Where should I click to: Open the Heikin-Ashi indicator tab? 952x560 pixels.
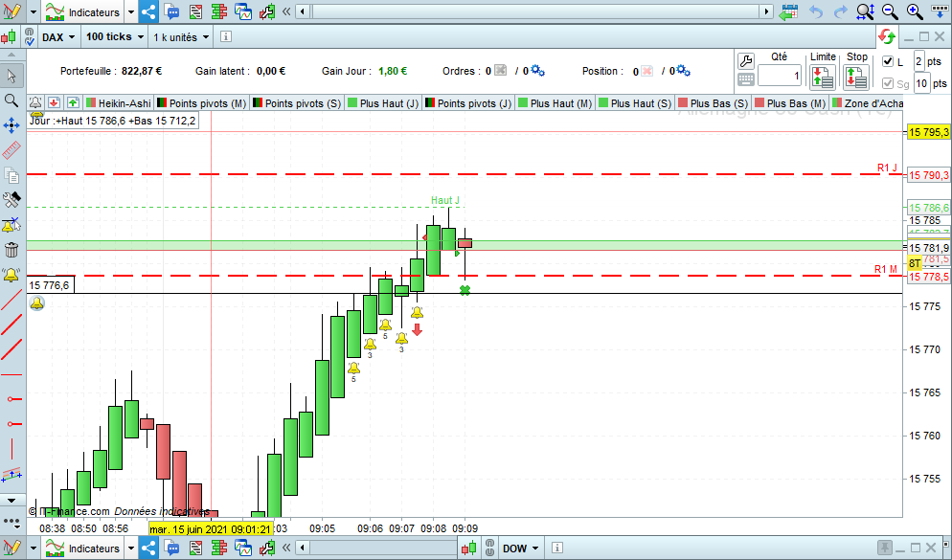(x=119, y=103)
